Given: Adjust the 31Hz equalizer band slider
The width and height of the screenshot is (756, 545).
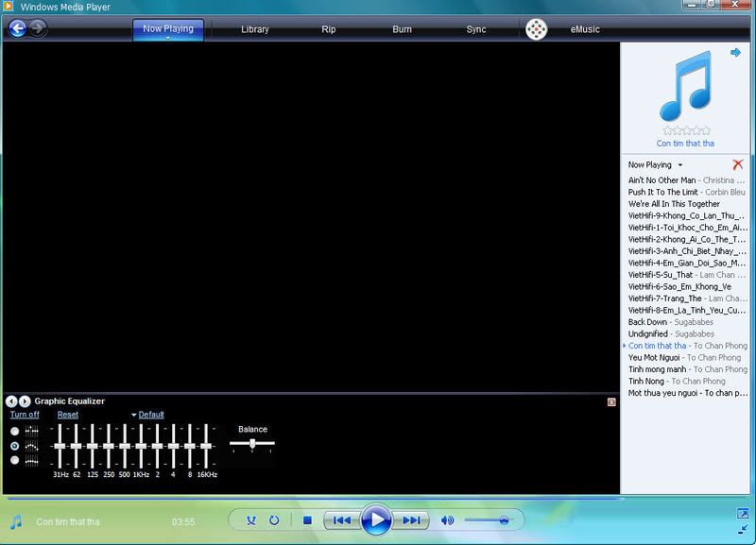Looking at the screenshot, I should coord(60,446).
